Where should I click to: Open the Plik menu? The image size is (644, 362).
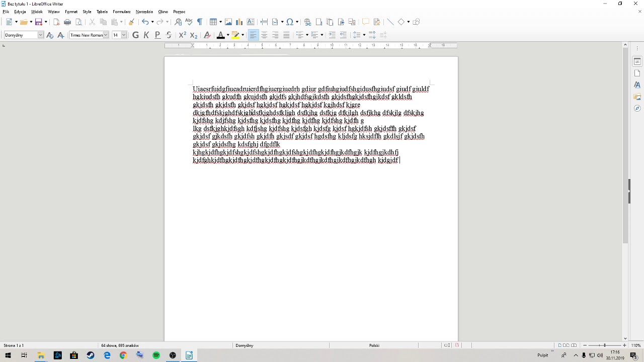6,12
